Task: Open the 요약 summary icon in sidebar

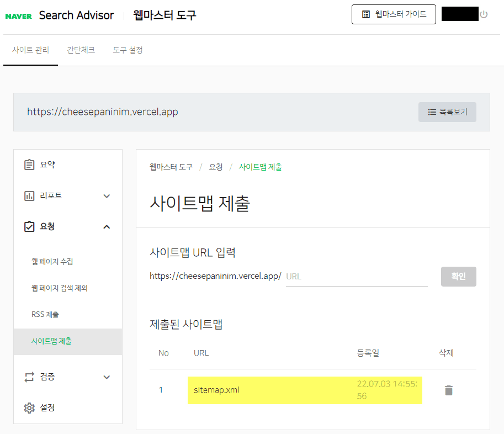Action: pos(30,164)
